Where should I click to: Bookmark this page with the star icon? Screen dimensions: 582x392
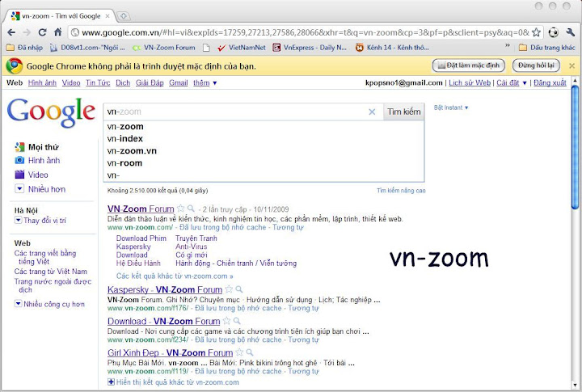536,32
